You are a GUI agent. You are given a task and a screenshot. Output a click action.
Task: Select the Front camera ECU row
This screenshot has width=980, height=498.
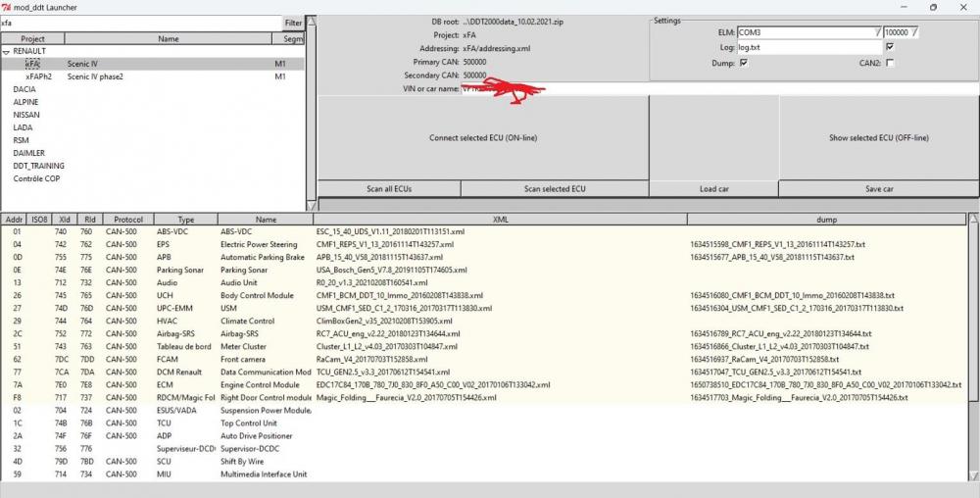point(484,359)
